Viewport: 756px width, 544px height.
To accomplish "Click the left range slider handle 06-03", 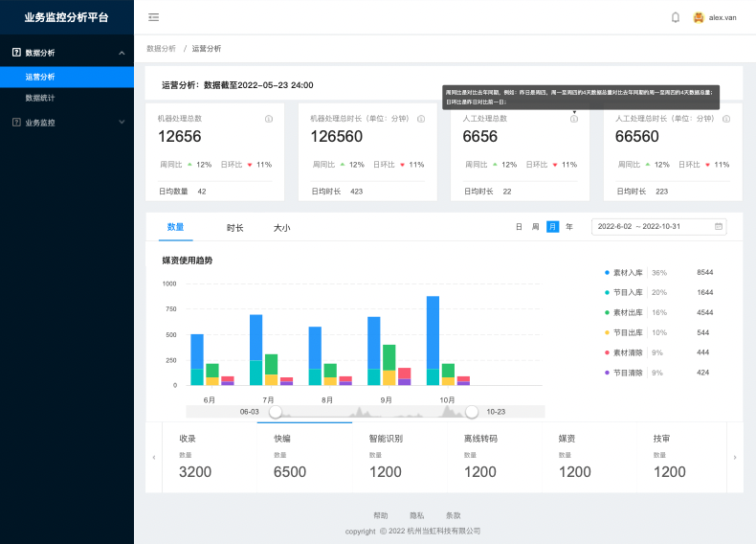I will coord(276,412).
